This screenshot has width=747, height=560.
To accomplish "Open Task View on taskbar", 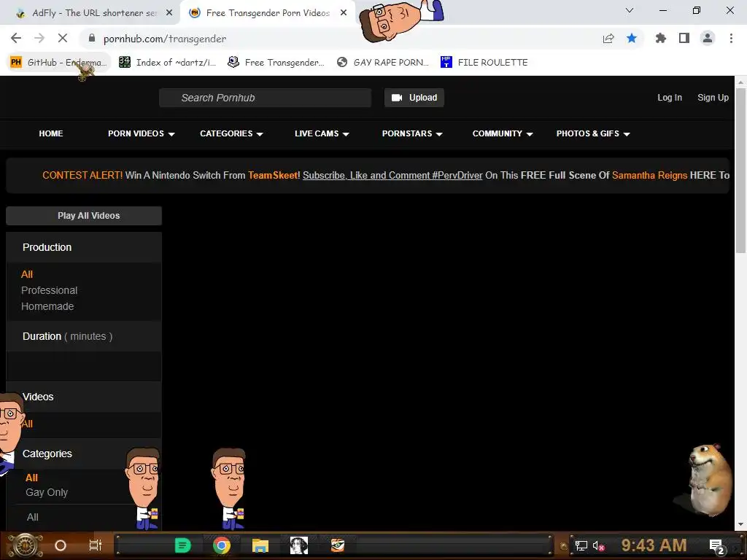I will (x=96, y=545).
